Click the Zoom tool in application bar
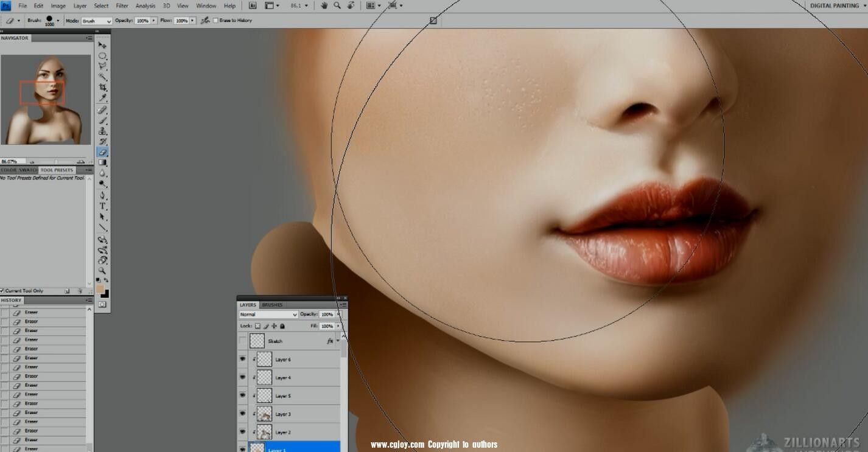The height and width of the screenshot is (452, 868). pos(337,5)
